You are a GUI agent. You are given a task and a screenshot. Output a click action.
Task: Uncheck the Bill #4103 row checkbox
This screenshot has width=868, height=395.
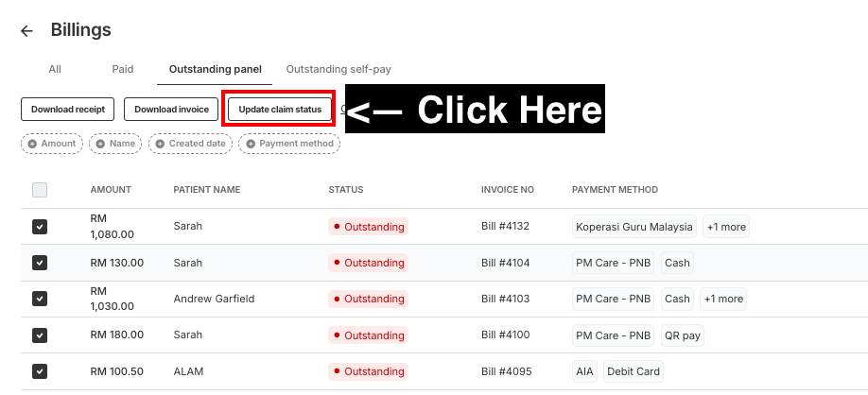40,299
